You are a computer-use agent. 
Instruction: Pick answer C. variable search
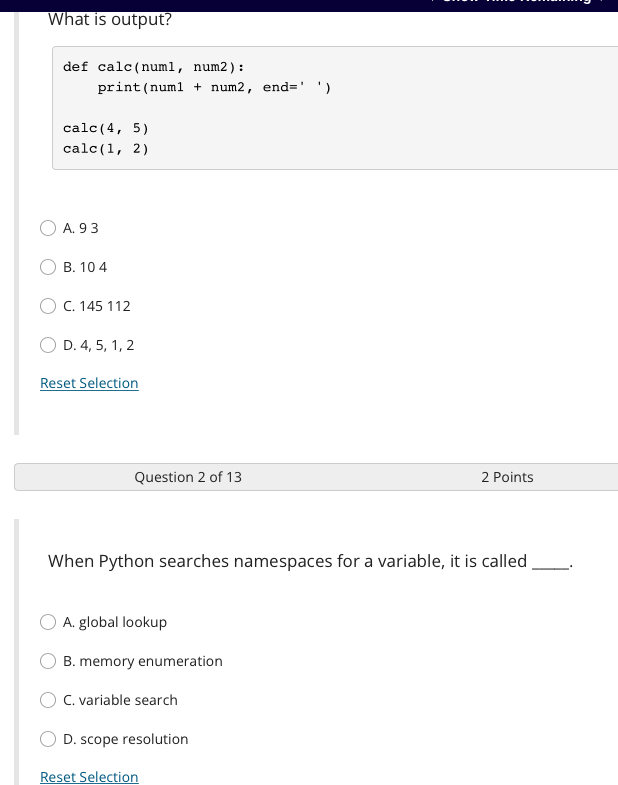pos(48,700)
